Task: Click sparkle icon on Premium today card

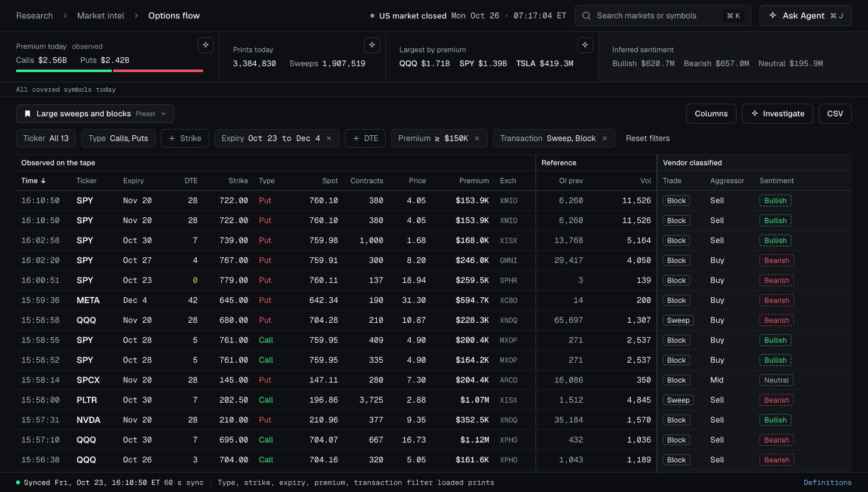Action: [x=206, y=45]
